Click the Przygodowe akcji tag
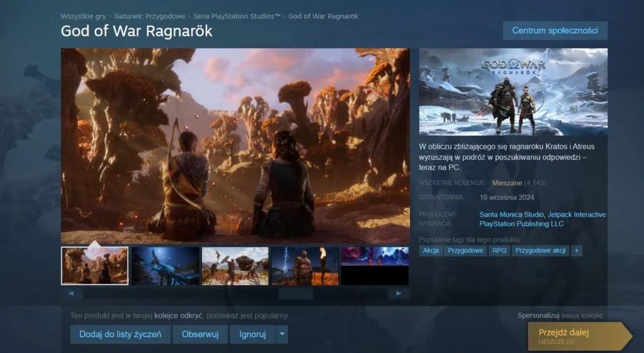 (540, 251)
